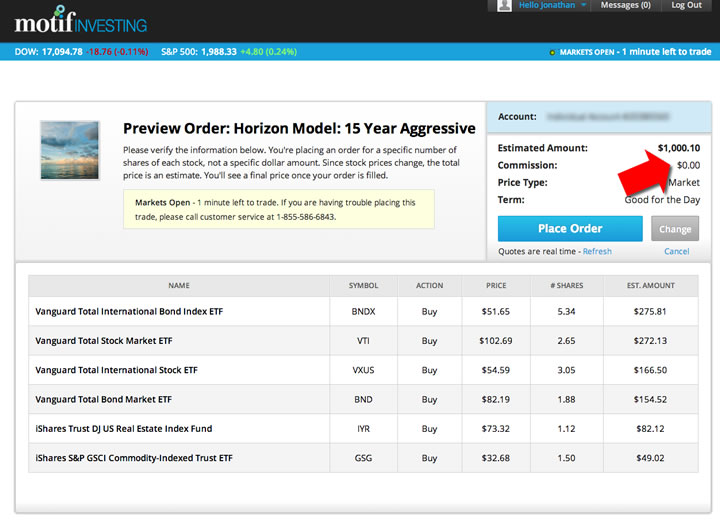Click the $272.13 estimated amount
Image resolution: width=720 pixels, height=520 pixels.
coord(650,341)
